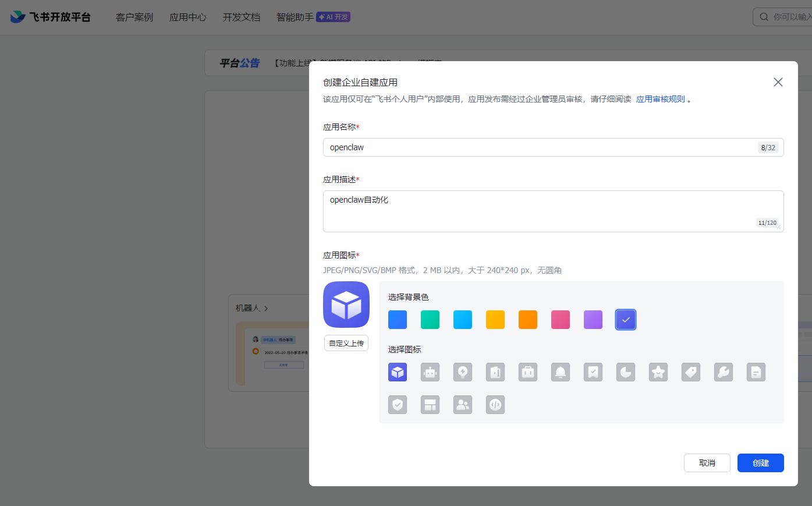This screenshot has height=506, width=812.
Task: Select the tag label icon
Action: click(691, 372)
